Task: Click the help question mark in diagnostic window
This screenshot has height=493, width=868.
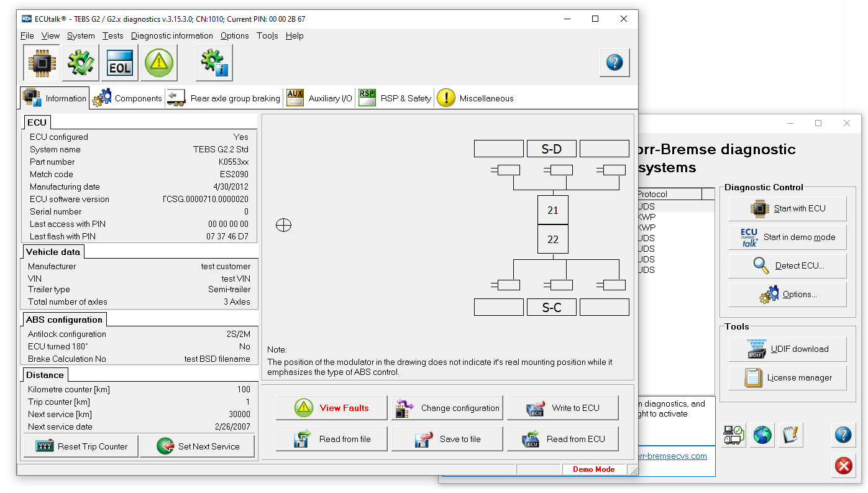Action: click(843, 435)
